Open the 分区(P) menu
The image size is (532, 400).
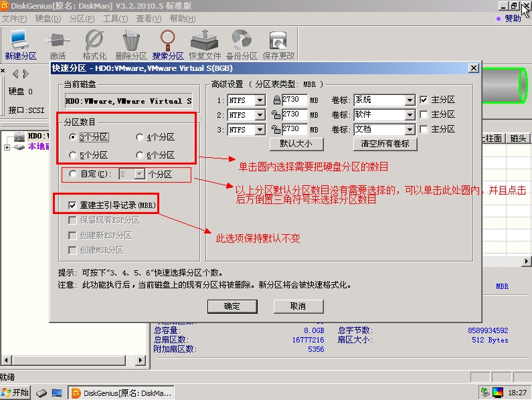pos(82,19)
